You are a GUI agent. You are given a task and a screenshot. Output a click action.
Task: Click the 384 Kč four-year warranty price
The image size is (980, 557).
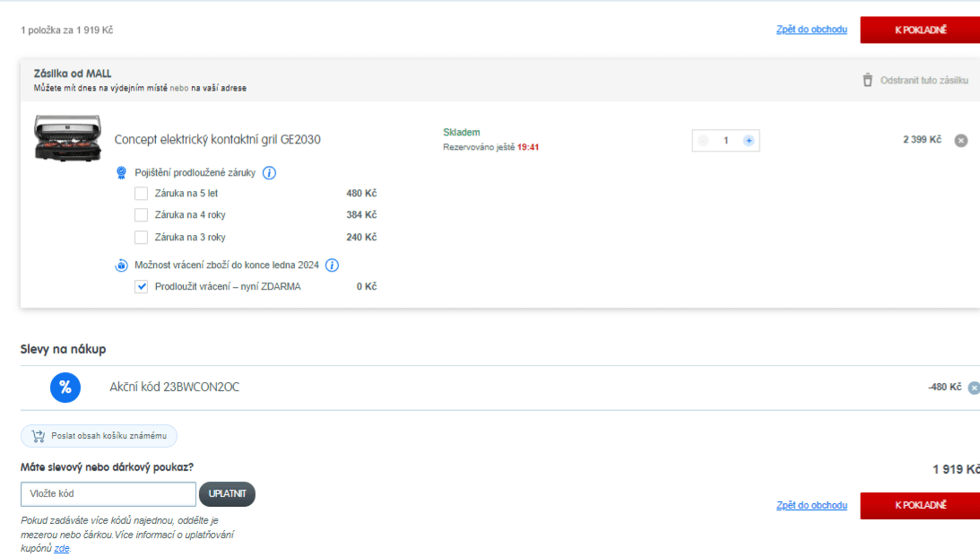coord(361,214)
